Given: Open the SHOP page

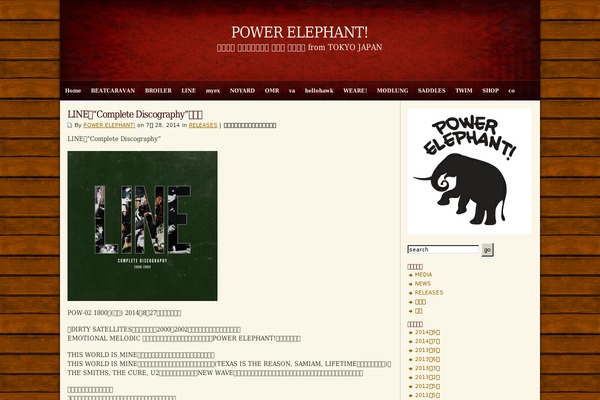Looking at the screenshot, I should pos(490,91).
